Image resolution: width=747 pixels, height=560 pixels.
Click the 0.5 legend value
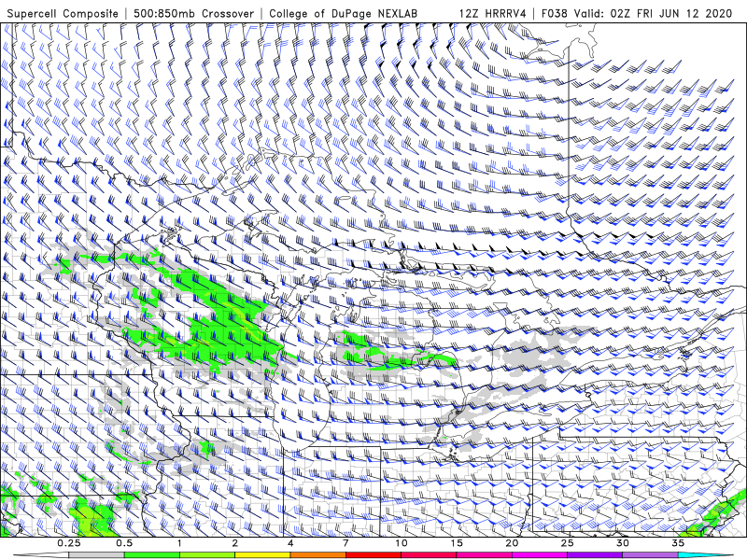pos(124,543)
